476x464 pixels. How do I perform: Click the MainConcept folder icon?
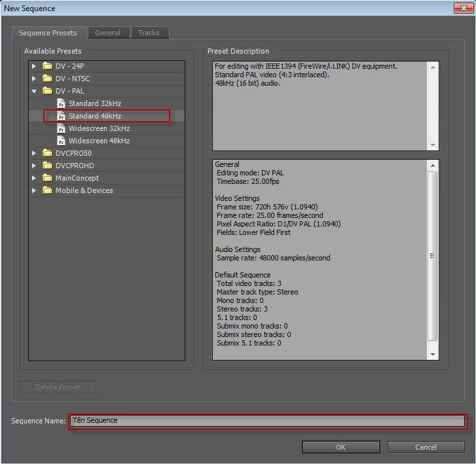tap(47, 178)
